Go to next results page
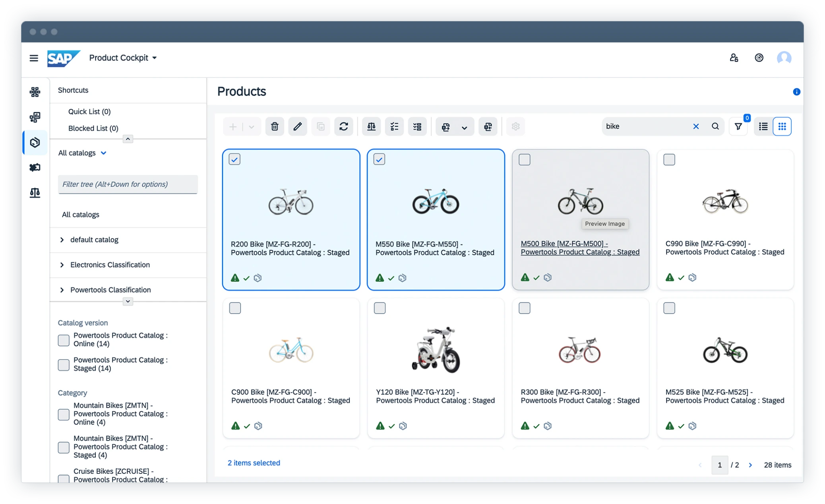 [750, 465]
